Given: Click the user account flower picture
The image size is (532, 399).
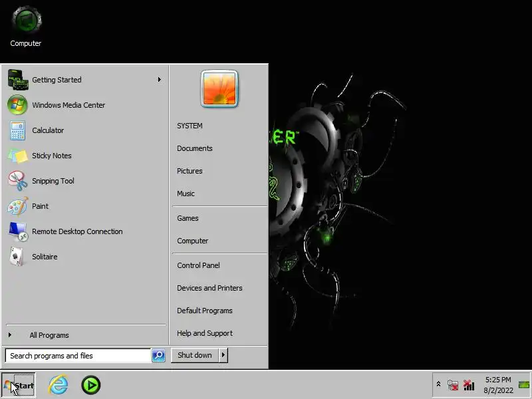Looking at the screenshot, I should click(219, 89).
